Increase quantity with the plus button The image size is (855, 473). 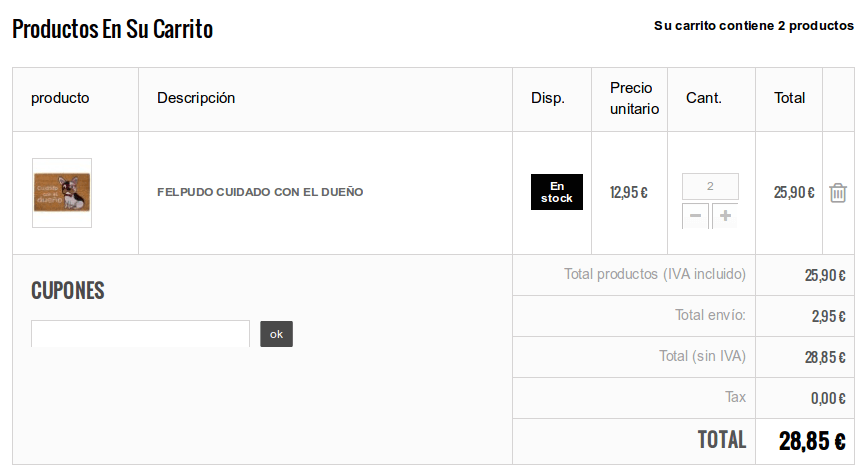pos(725,216)
